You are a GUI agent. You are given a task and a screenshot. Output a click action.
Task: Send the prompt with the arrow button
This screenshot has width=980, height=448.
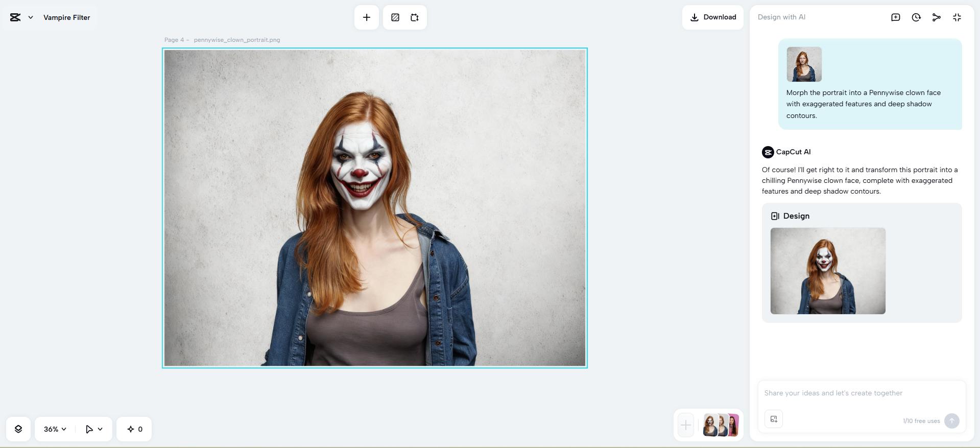click(952, 421)
